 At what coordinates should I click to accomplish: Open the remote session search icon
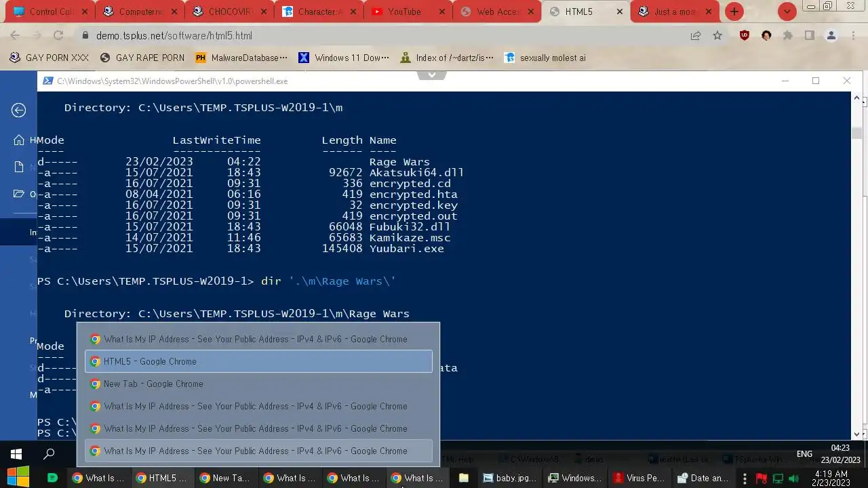50,454
